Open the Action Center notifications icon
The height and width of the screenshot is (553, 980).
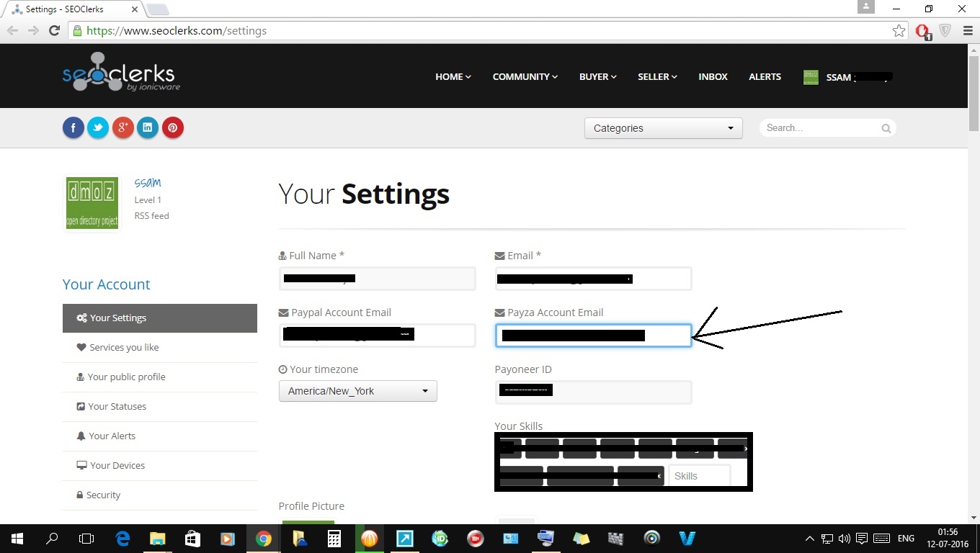pyautogui.click(x=862, y=538)
